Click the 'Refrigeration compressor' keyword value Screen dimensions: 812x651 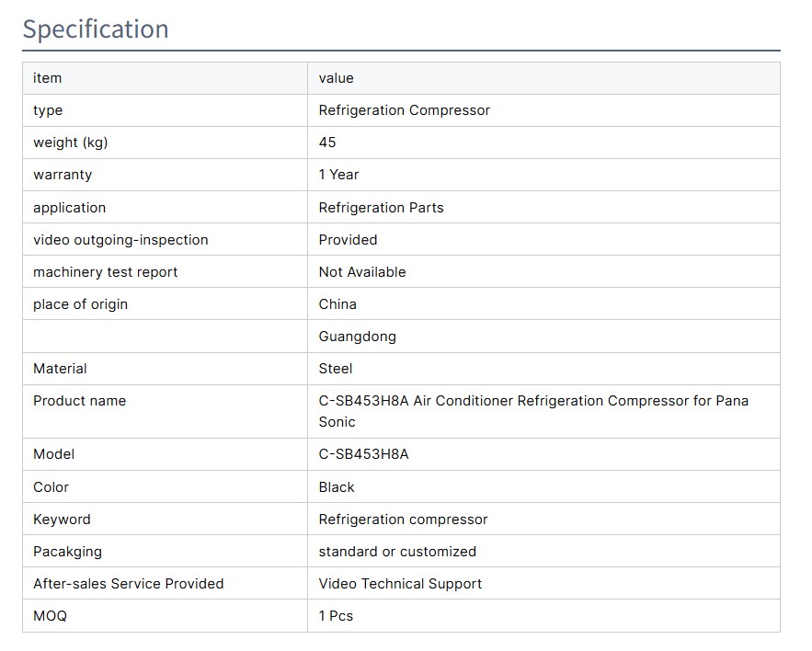(403, 520)
